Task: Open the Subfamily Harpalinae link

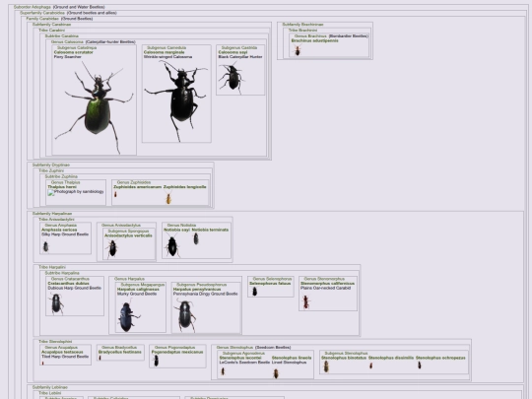Action: pos(52,214)
